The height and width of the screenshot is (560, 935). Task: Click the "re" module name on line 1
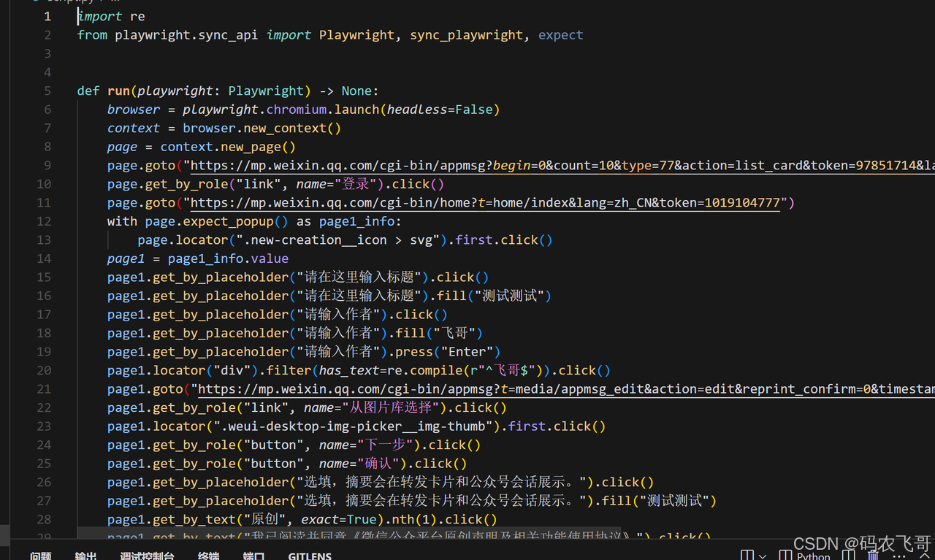tap(137, 16)
